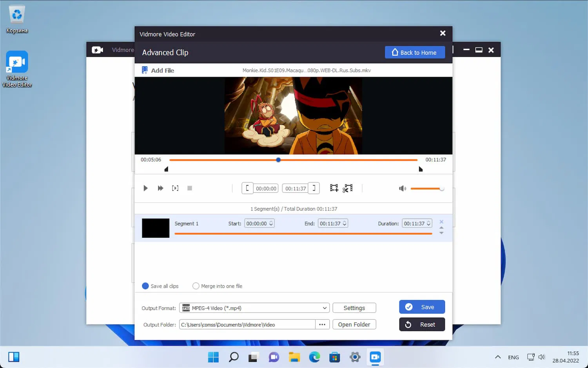This screenshot has height=368, width=588.
Task: Set segment end point bracket
Action: click(314, 188)
